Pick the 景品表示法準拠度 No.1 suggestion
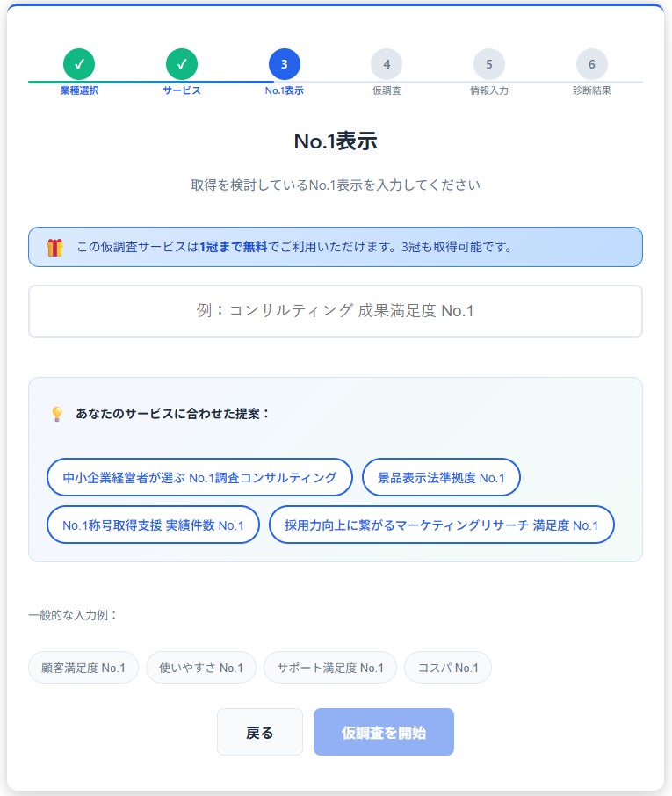The height and width of the screenshot is (796, 672). (441, 477)
